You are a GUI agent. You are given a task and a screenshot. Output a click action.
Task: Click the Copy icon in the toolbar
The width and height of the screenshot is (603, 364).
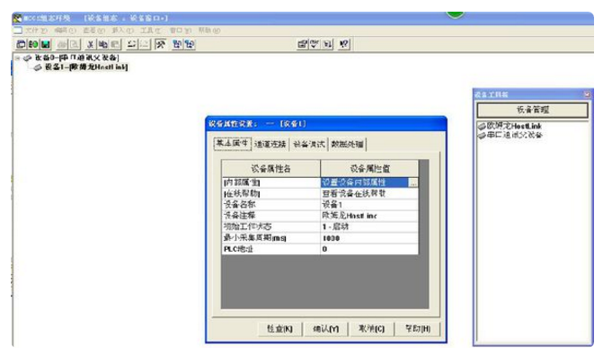102,43
